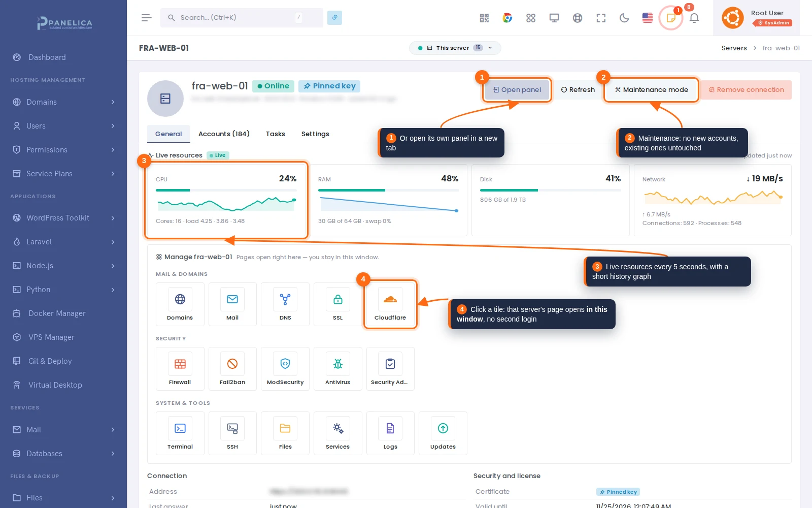Switch to the Settings tab

coord(315,134)
